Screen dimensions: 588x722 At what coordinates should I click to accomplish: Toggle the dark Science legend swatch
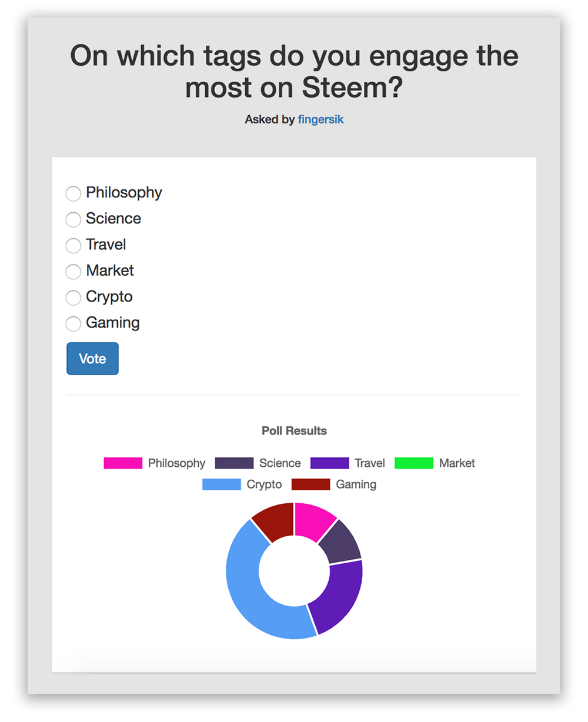pos(234,463)
